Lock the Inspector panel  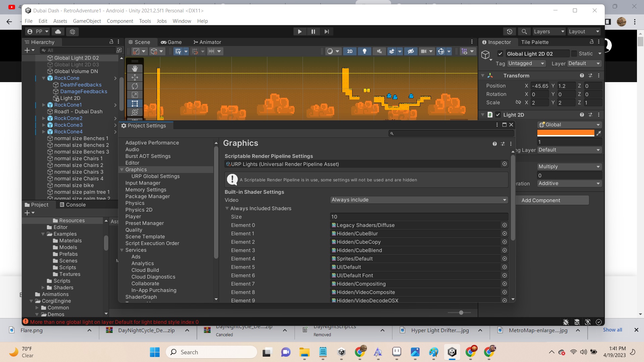tap(592, 42)
